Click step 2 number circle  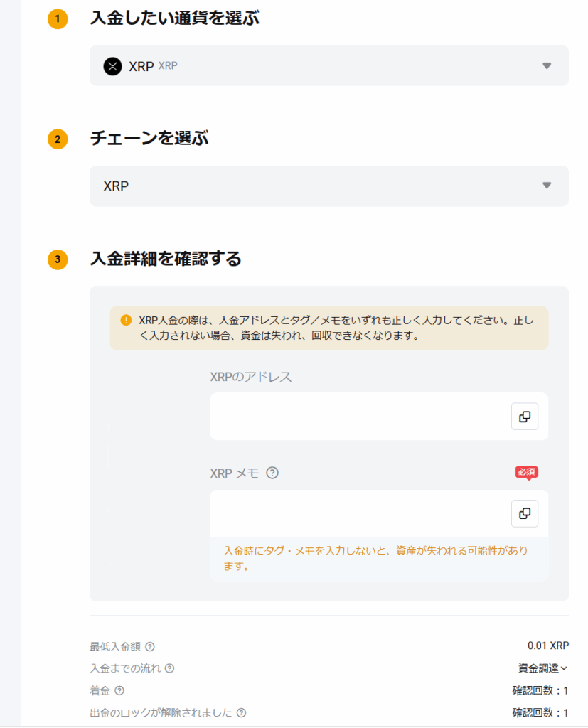(x=58, y=139)
